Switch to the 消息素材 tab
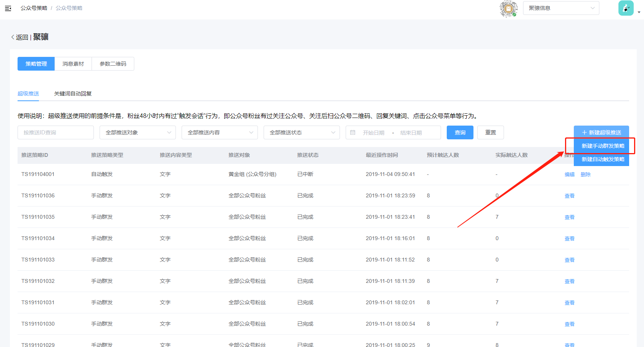Viewport: 644px width, 347px height. click(73, 64)
